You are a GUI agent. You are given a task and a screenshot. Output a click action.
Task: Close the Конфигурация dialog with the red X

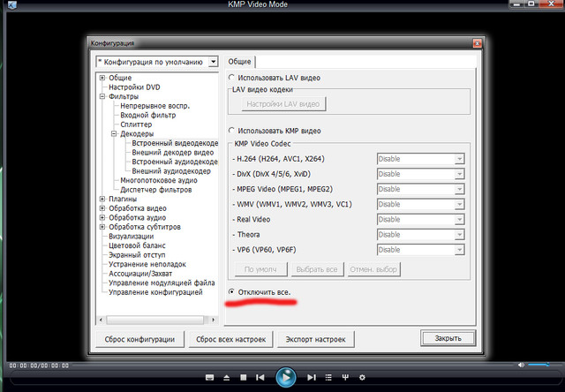[477, 43]
